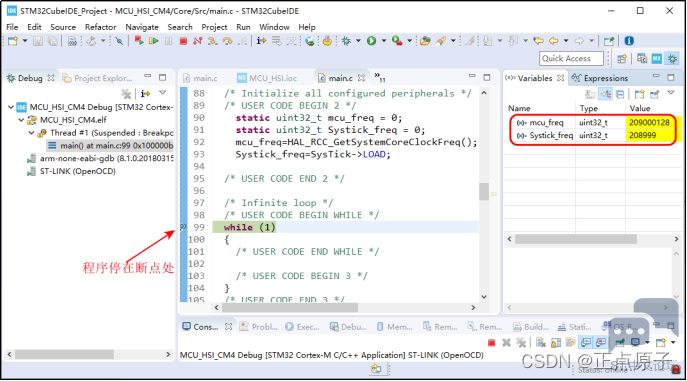Open the Problems tab in bottom panel
The height and width of the screenshot is (381, 687).
click(x=259, y=327)
